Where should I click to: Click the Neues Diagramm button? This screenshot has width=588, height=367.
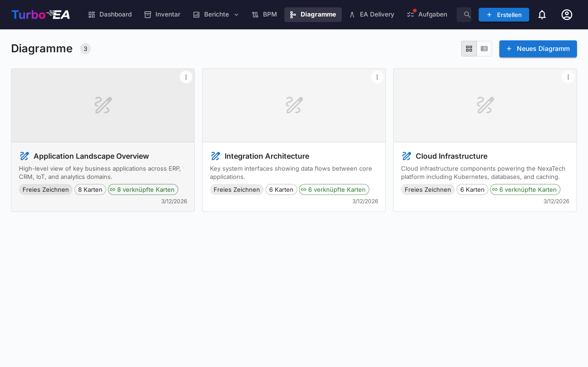click(x=538, y=49)
